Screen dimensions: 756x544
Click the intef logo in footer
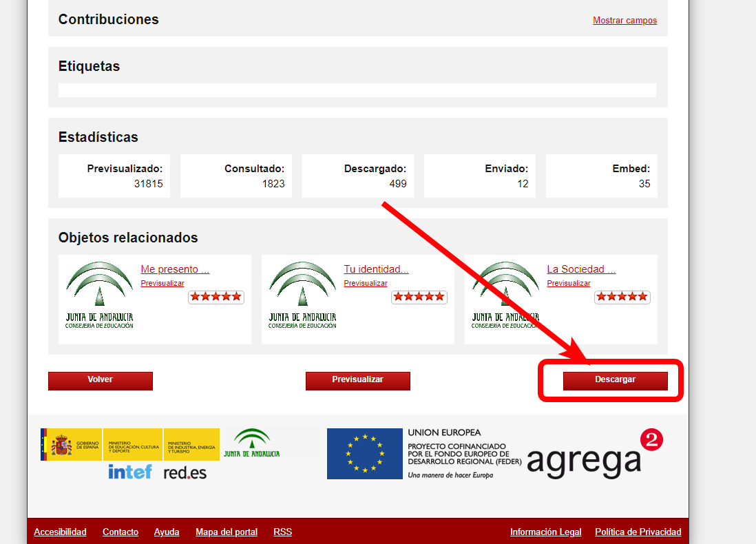(129, 472)
